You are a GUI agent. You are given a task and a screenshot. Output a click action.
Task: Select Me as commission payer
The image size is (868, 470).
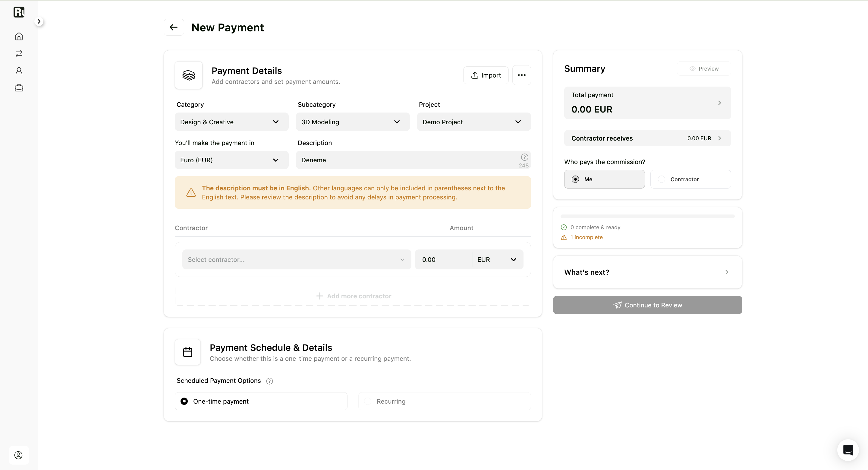pyautogui.click(x=605, y=179)
